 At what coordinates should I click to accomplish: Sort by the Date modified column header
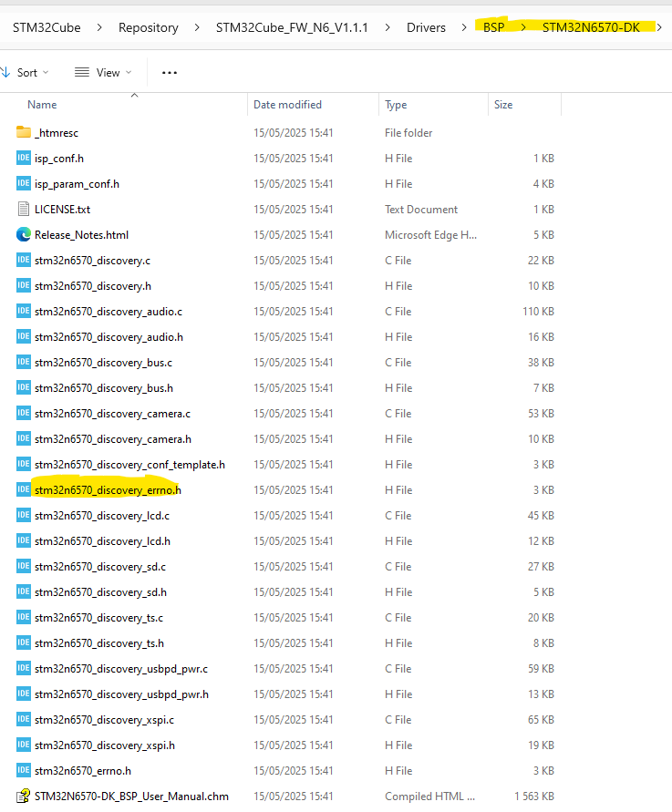click(287, 105)
